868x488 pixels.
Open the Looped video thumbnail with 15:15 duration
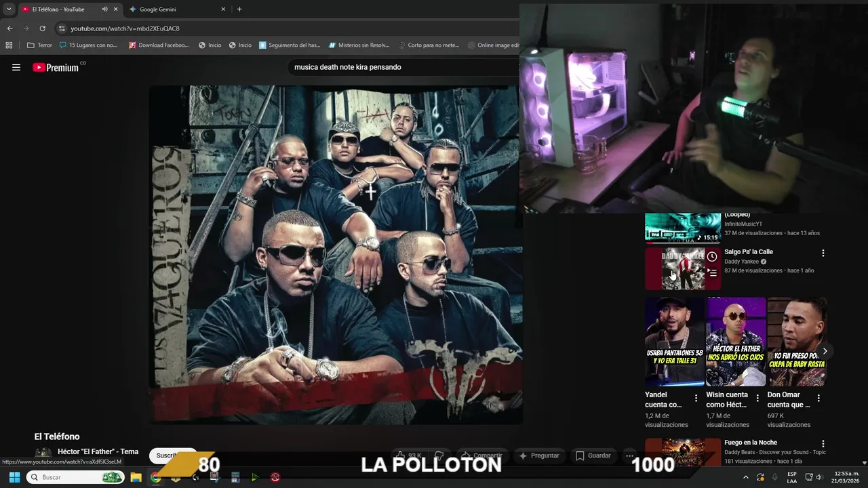683,227
